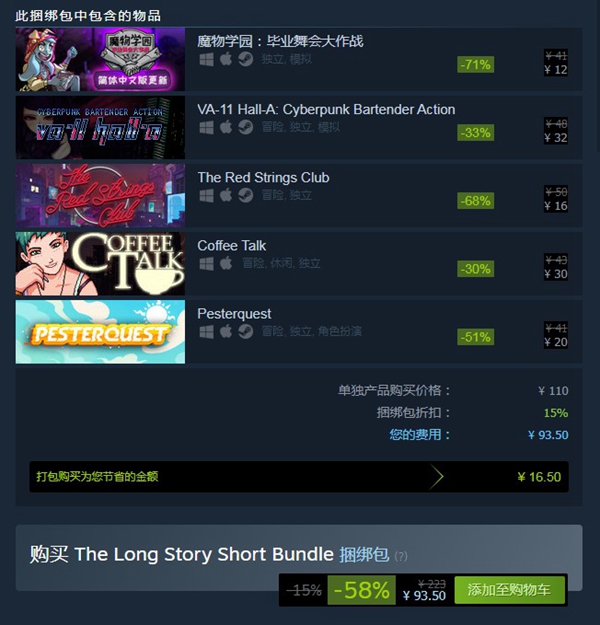Click Steam icon under The Red Strings Club
Screen dimensions: 600x625
246,195
